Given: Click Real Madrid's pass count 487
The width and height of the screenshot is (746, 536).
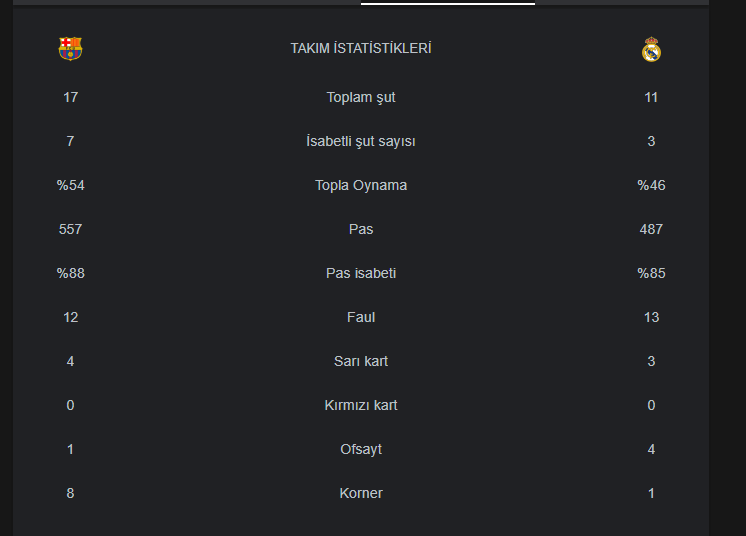Looking at the screenshot, I should pyautogui.click(x=651, y=229).
